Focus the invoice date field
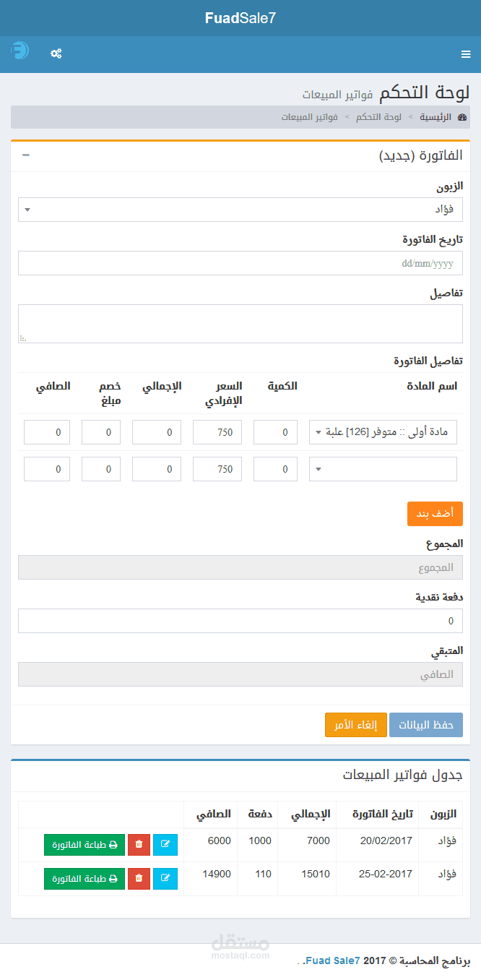The height and width of the screenshot is (980, 481). (240, 264)
